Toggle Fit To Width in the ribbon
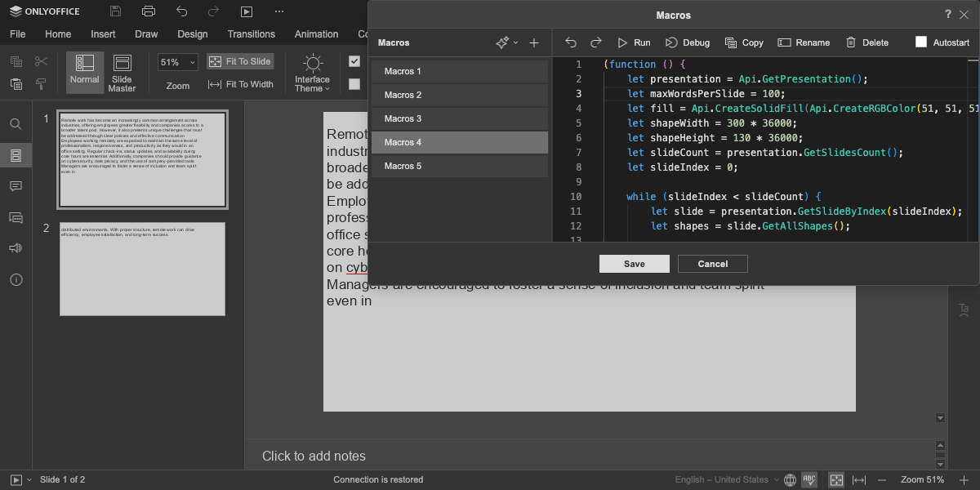 [x=241, y=84]
